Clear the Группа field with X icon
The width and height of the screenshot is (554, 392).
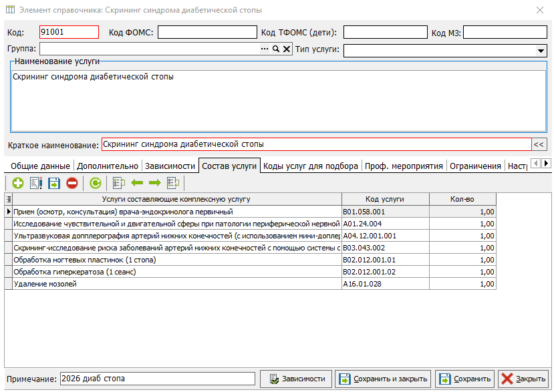click(x=287, y=49)
